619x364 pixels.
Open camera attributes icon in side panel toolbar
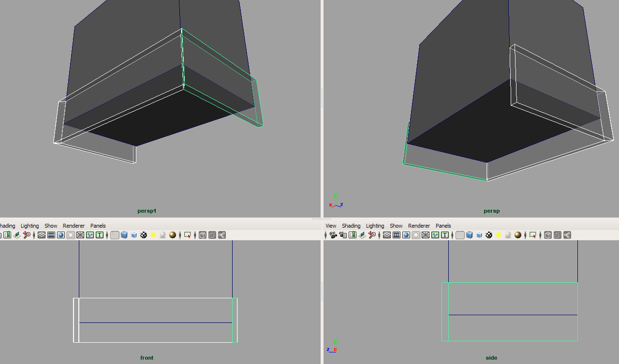343,235
